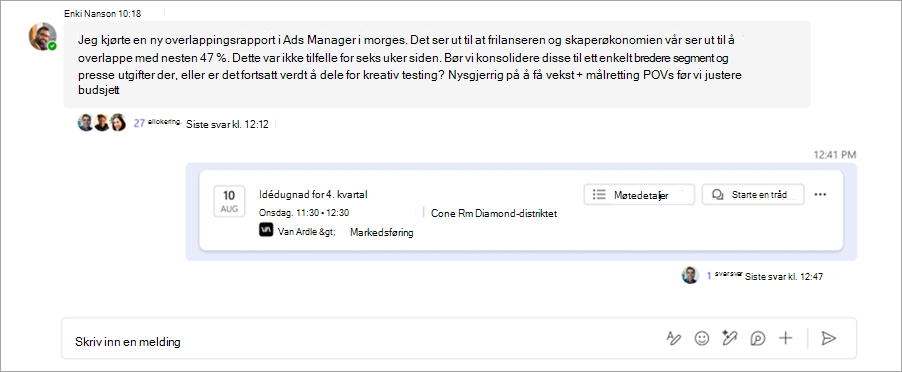Open the text formatting options icon
This screenshot has width=902, height=372.
coord(674,339)
